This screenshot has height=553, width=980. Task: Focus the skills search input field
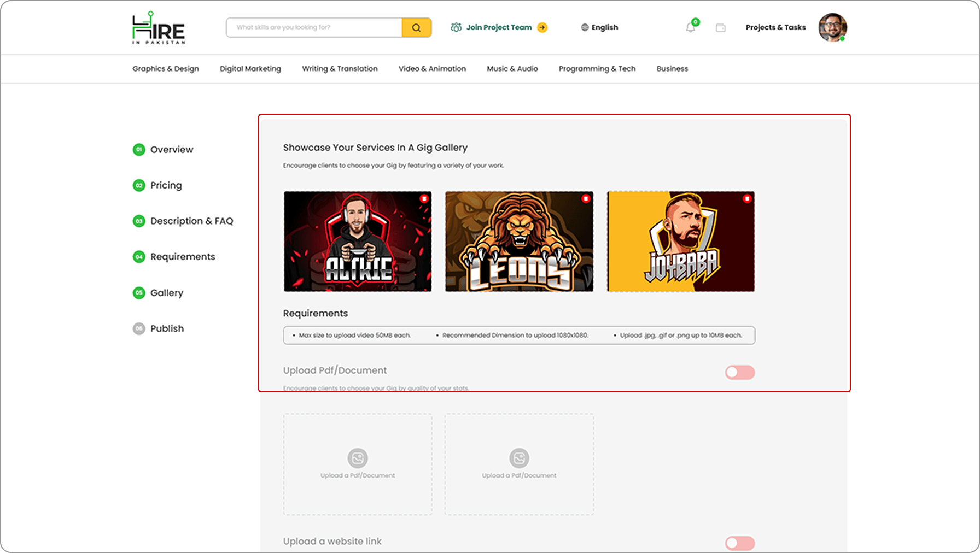pos(314,27)
